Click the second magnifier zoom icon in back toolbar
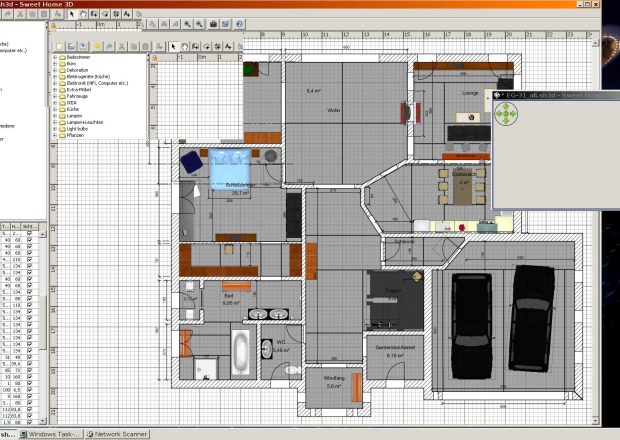Image resolution: width=620 pixels, height=440 pixels. pos(199,24)
